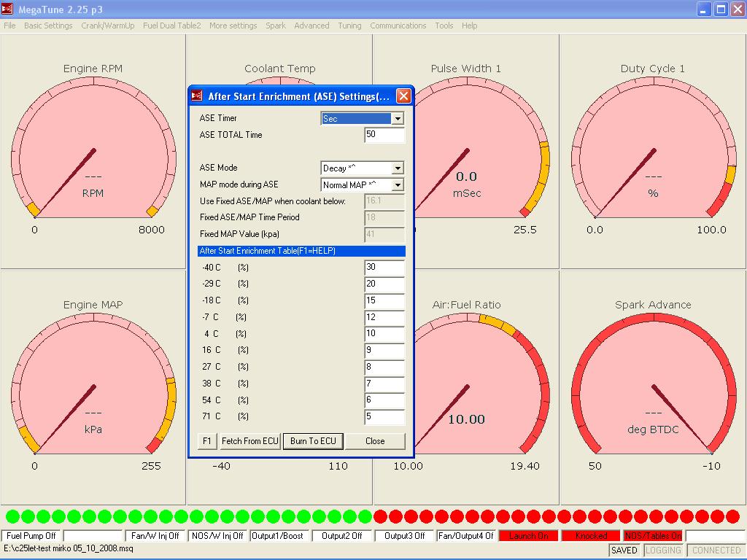Viewport: 747px width, 560px height.
Task: Open the Spark menu
Action: pyautogui.click(x=275, y=26)
